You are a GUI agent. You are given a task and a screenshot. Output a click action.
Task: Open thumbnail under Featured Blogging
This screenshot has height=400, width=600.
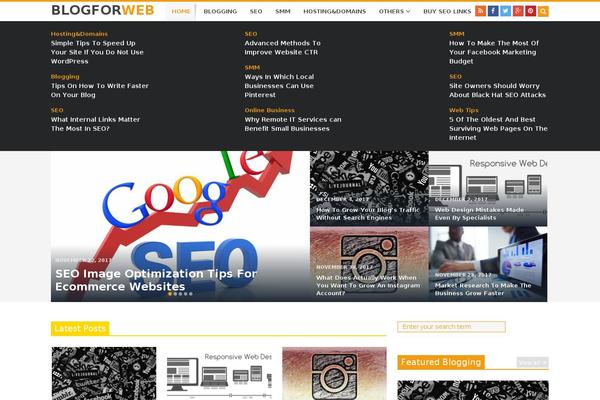(473, 390)
